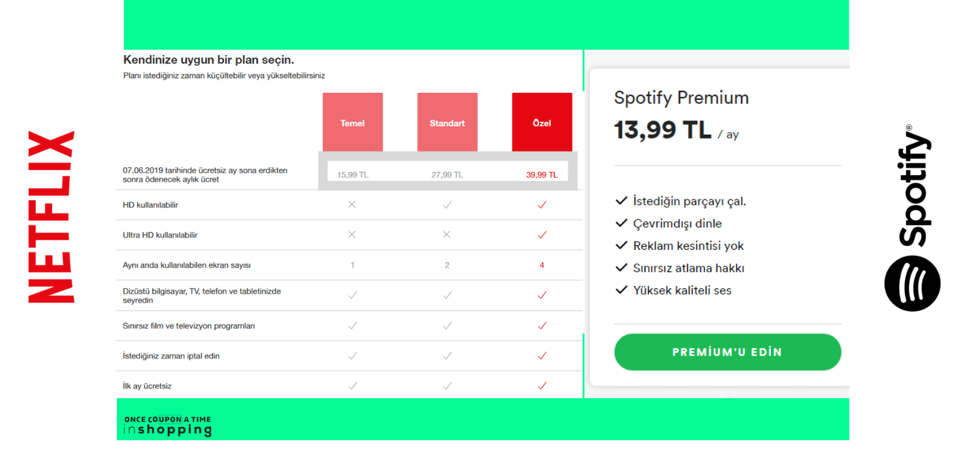Click Standart X in Ultra HD row

click(x=447, y=235)
